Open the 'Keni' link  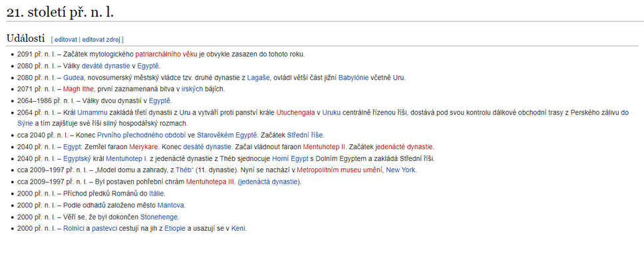(239, 228)
